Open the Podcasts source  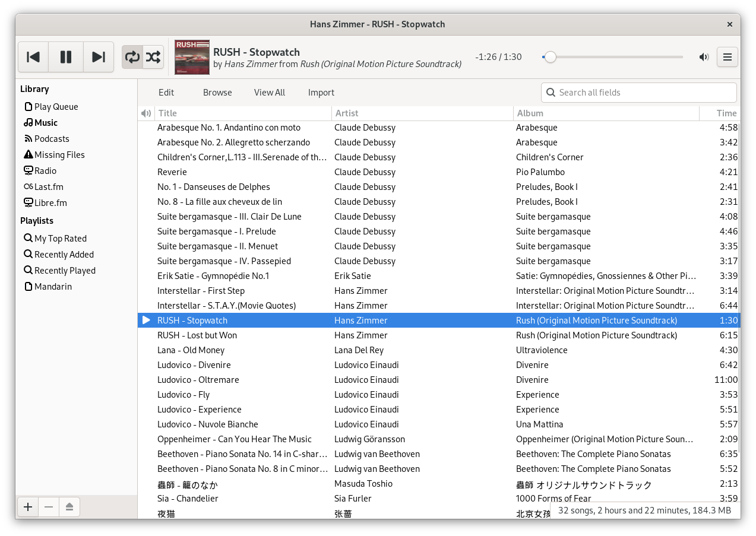pos(52,138)
